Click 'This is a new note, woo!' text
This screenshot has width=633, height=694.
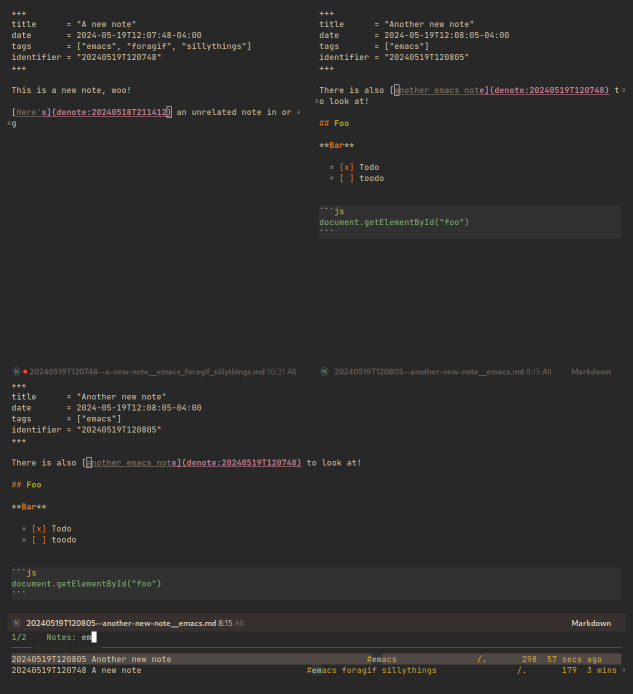[71, 90]
